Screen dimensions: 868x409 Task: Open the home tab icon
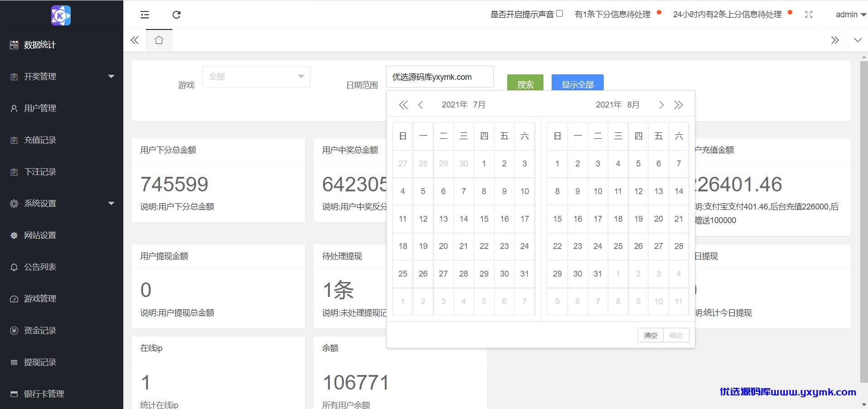click(x=159, y=40)
